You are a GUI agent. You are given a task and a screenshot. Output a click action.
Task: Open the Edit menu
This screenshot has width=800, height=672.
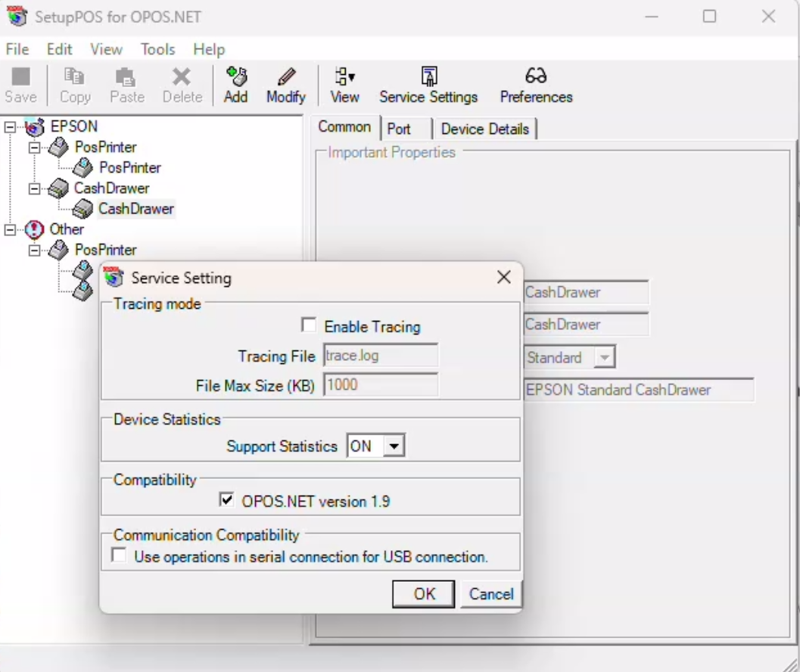(59, 49)
